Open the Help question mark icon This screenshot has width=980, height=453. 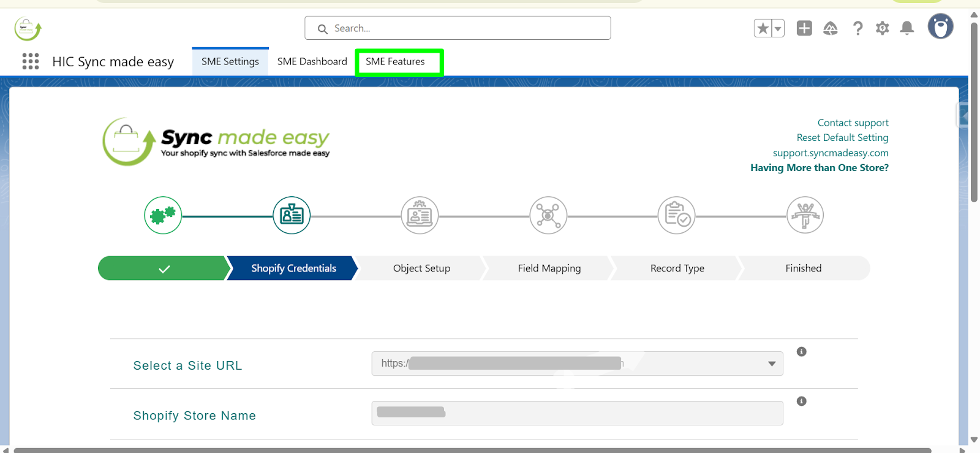pos(858,28)
